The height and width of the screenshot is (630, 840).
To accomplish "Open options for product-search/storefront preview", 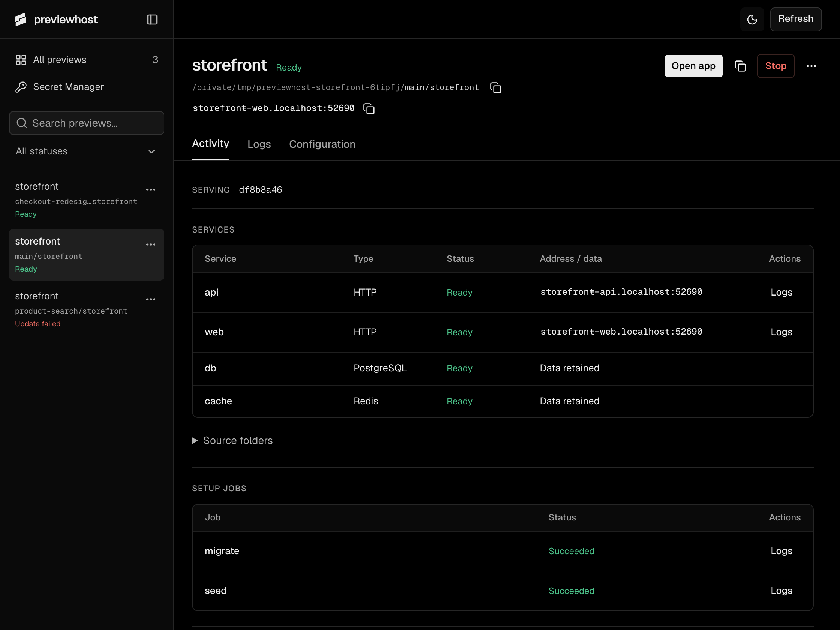I will coord(151,299).
